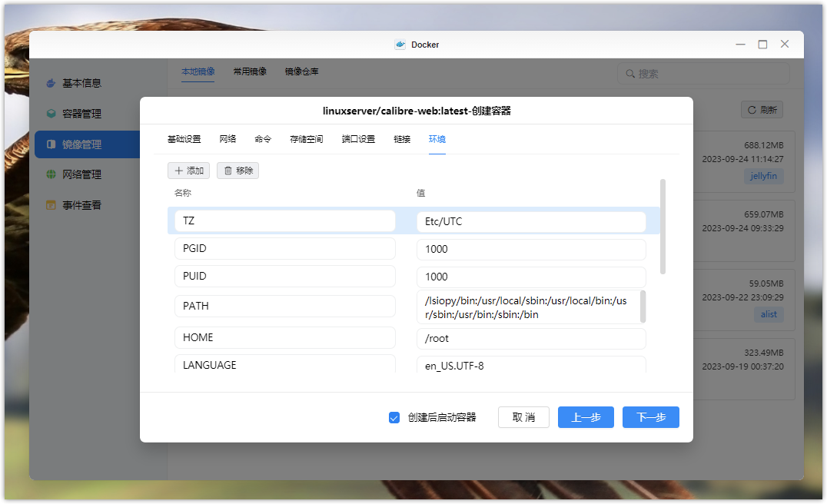Image resolution: width=827 pixels, height=504 pixels.
Task: Maximize the Docker window
Action: pyautogui.click(x=762, y=45)
